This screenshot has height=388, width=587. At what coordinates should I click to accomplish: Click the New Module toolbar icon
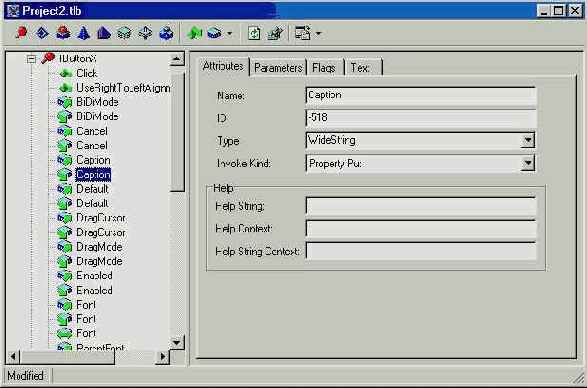tap(166, 33)
